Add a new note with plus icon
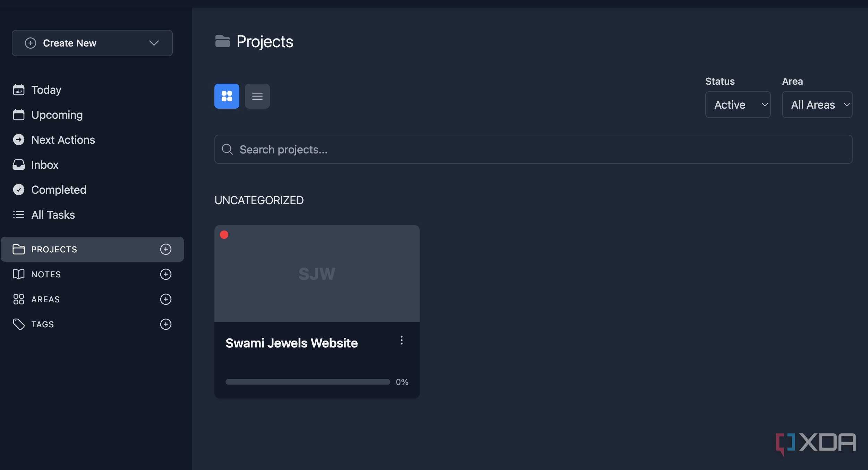Viewport: 868px width, 470px height. pos(166,274)
